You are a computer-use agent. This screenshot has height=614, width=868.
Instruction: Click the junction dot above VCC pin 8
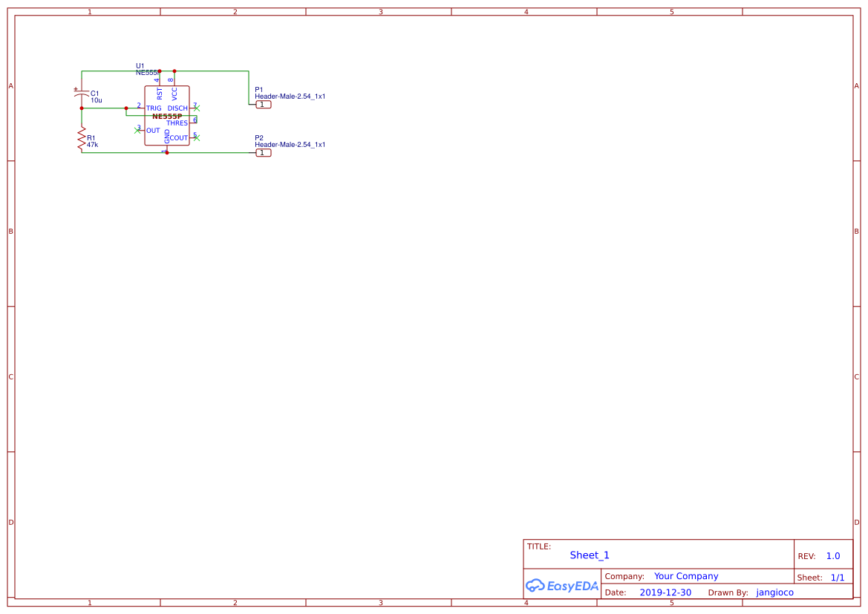[174, 71]
